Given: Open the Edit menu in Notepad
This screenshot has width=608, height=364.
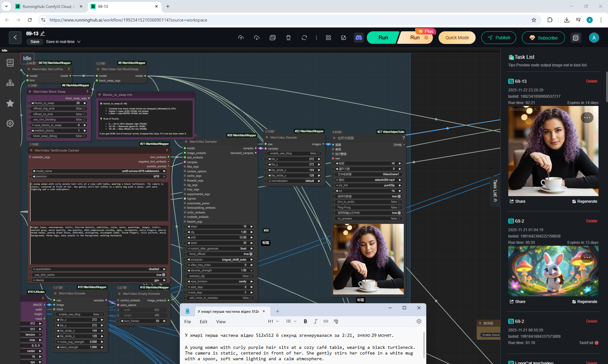Looking at the screenshot, I should coord(203,322).
